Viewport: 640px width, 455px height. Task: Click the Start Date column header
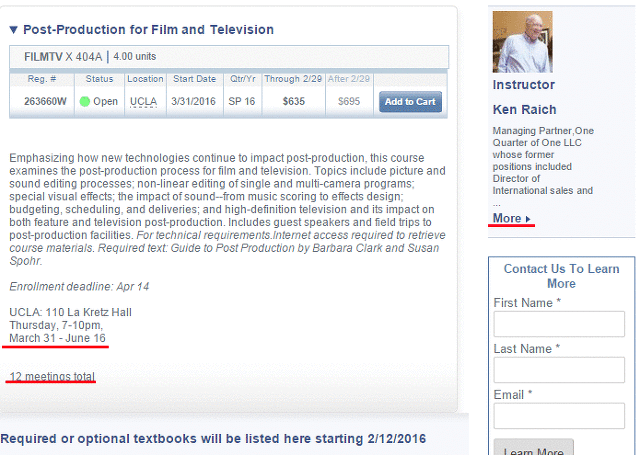[194, 79]
